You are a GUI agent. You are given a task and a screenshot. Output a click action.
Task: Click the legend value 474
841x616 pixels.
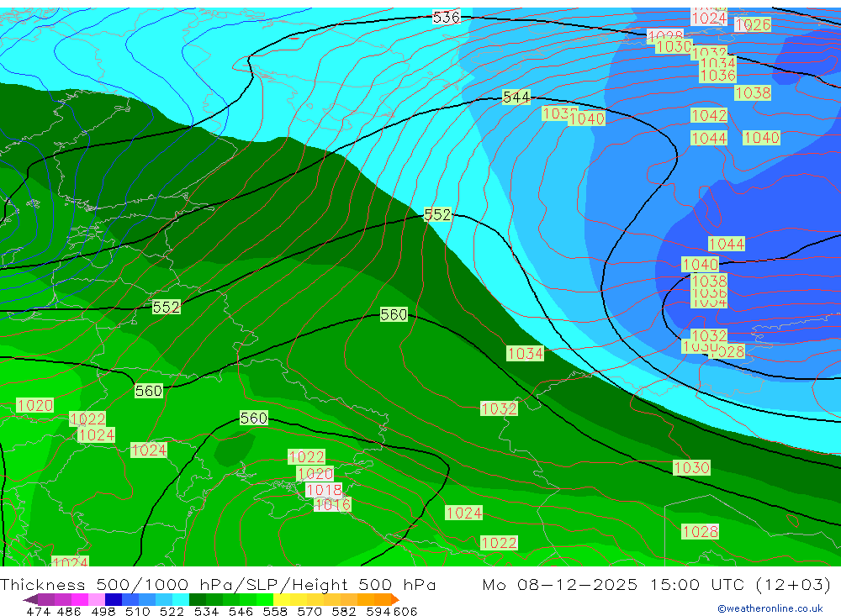[38, 612]
